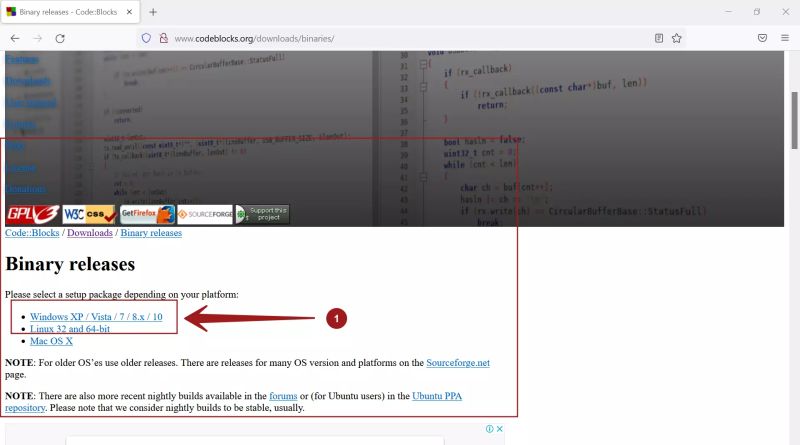Click the SourceForge badge

point(205,214)
